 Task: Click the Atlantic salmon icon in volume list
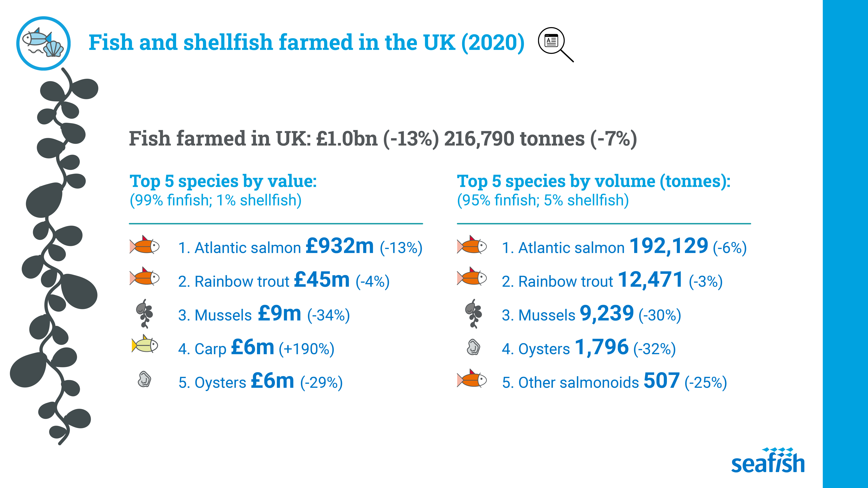point(472,245)
